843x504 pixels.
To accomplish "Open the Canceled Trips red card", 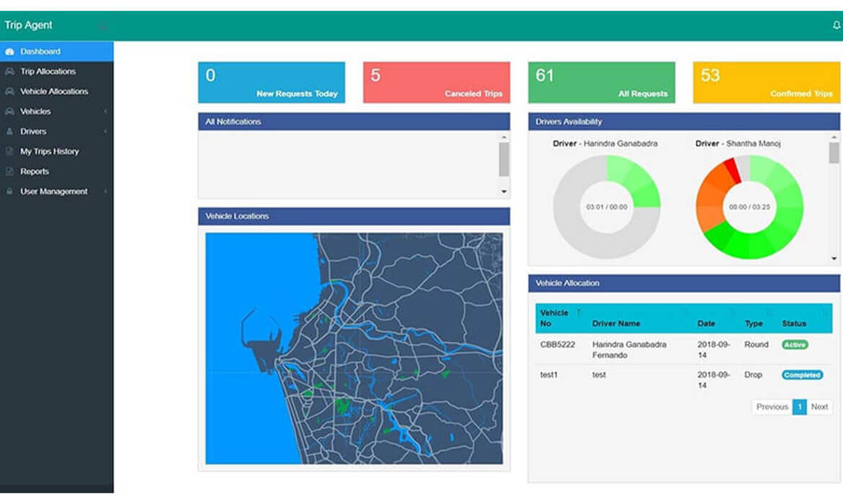I will point(436,82).
